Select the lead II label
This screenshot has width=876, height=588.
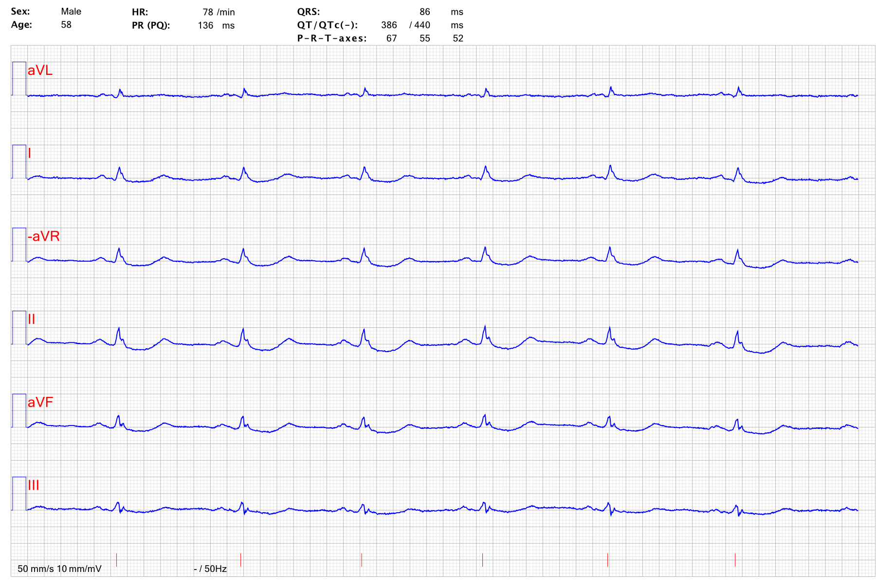pyautogui.click(x=32, y=319)
